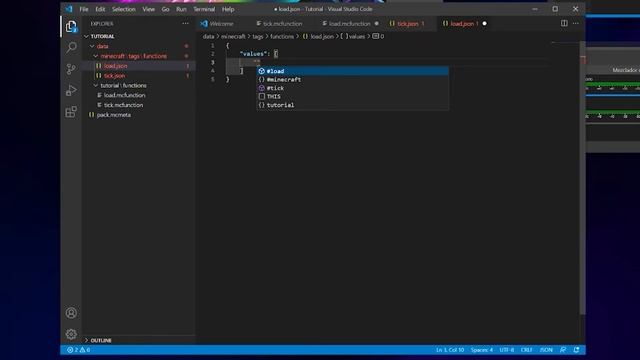Open the View menu

coord(148,9)
